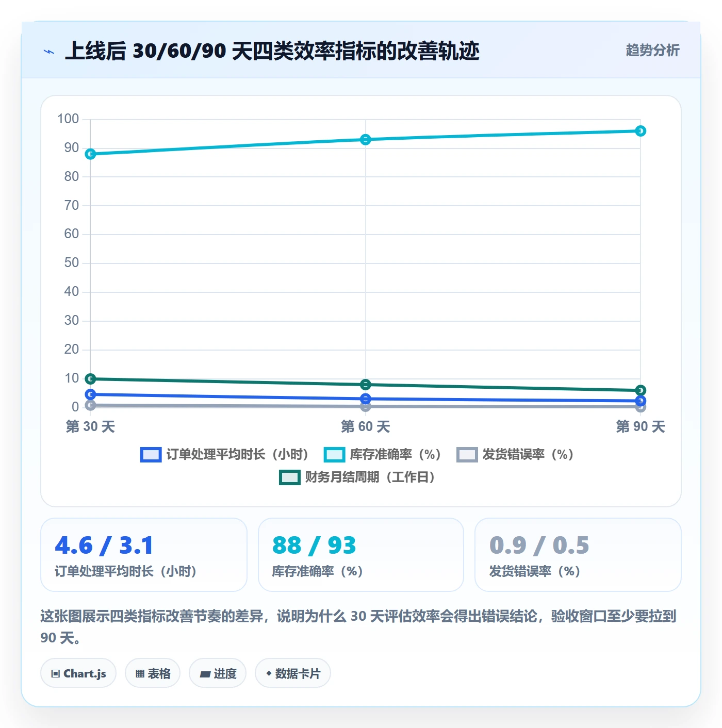Click 财务月结周期 data point at 第 90 天
This screenshot has height=728, width=722.
click(x=641, y=390)
